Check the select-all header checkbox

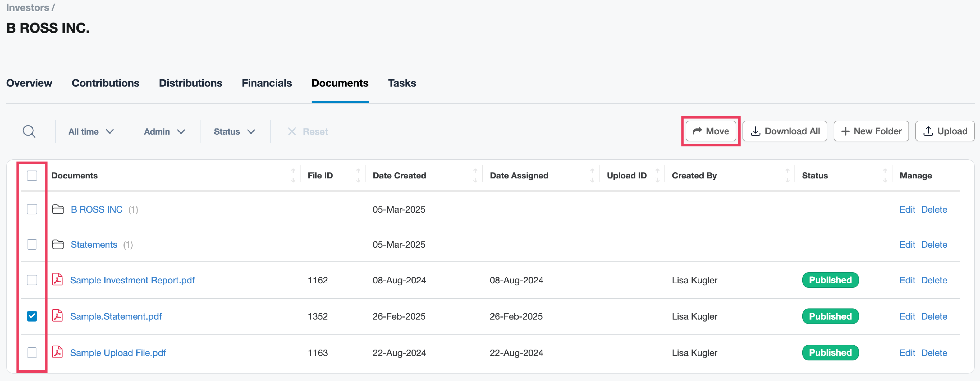pyautogui.click(x=32, y=175)
